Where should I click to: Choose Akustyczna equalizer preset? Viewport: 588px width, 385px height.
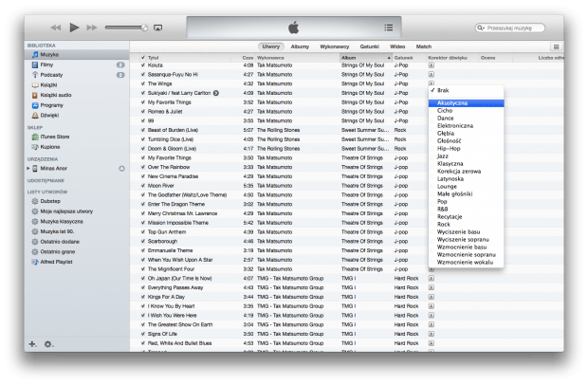point(466,103)
